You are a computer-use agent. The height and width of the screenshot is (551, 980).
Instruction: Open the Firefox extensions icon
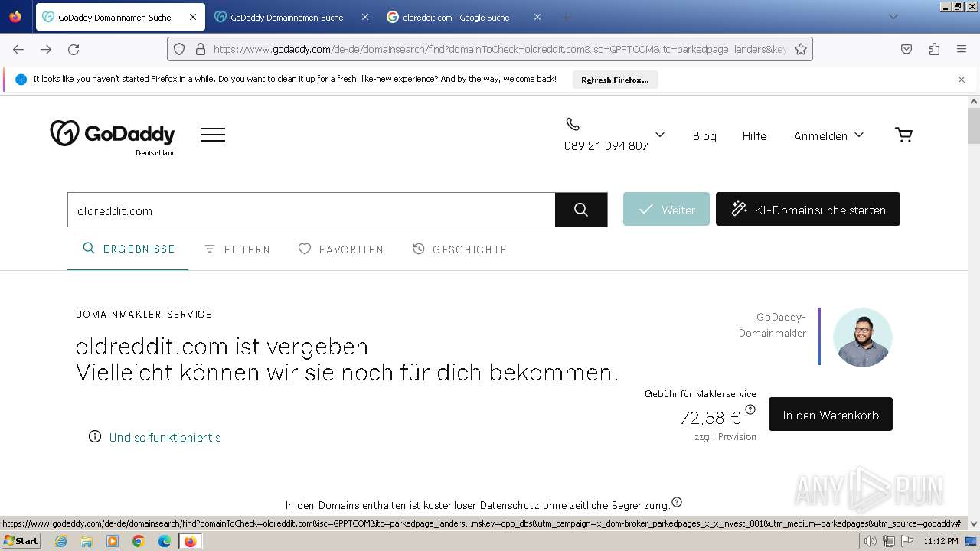[934, 49]
